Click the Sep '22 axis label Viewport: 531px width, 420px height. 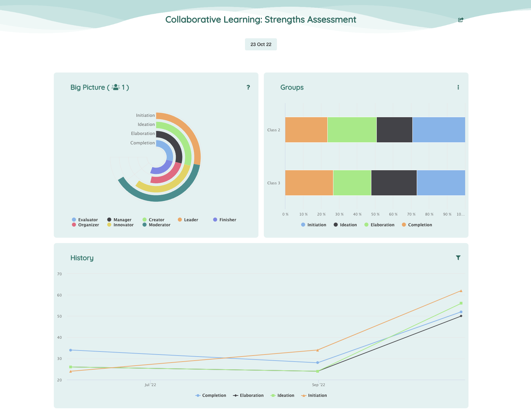pyautogui.click(x=319, y=385)
